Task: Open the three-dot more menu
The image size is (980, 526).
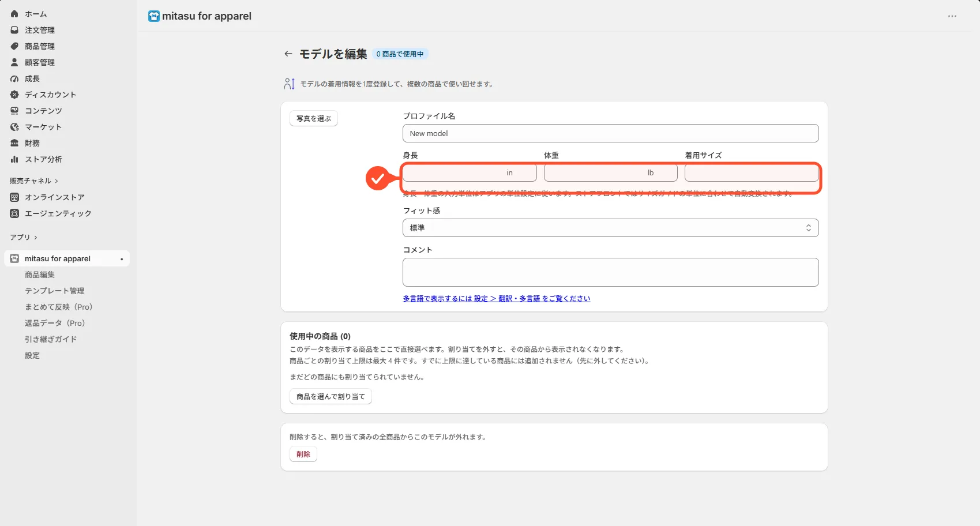Action: (x=952, y=16)
